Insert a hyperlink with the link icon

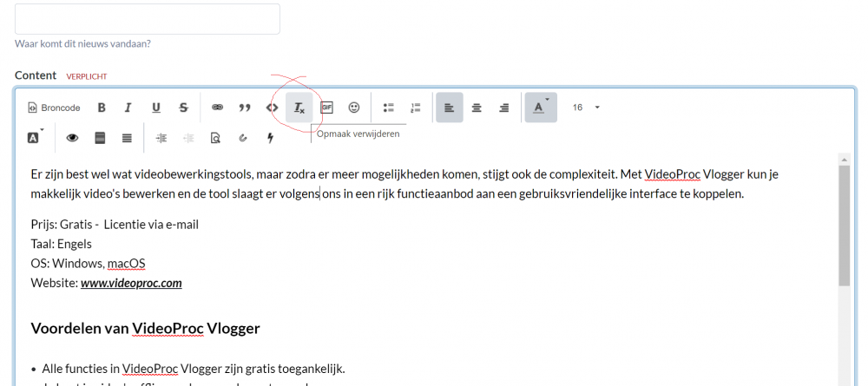coord(218,108)
